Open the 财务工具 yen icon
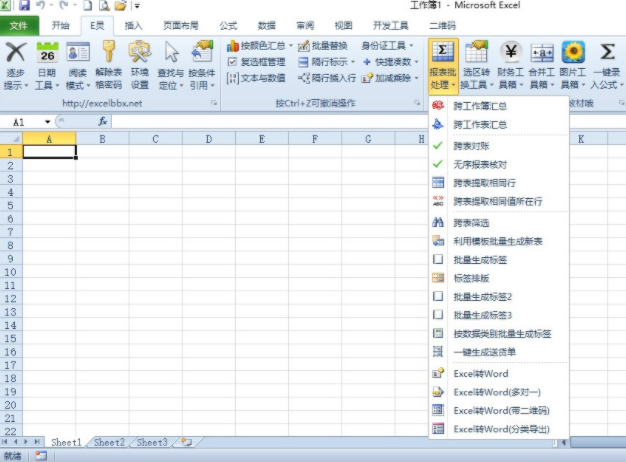Image resolution: width=626 pixels, height=462 pixels. click(x=510, y=53)
